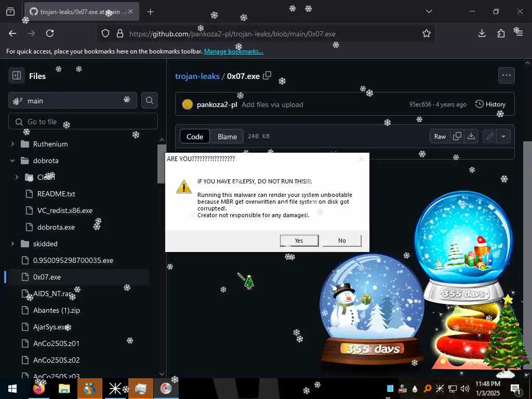Viewport: 532px width, 399px height.
Task: Open VC_redist.x86.exe file
Action: tap(65, 210)
